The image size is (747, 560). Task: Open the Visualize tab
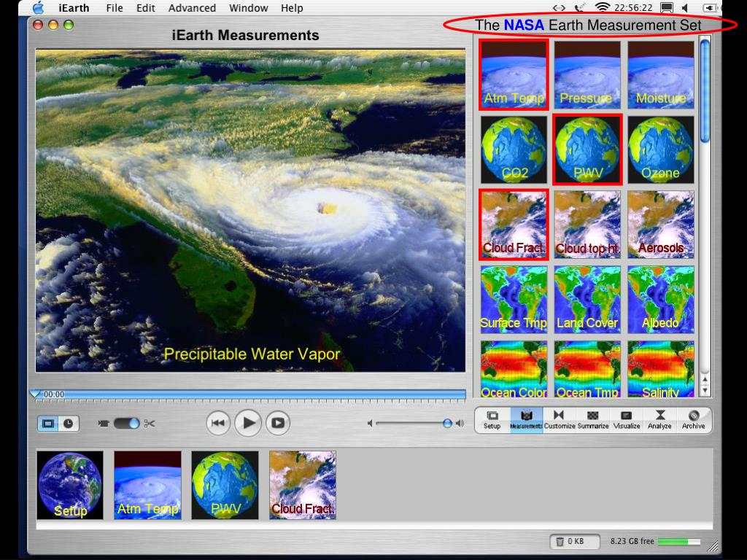[x=627, y=420]
